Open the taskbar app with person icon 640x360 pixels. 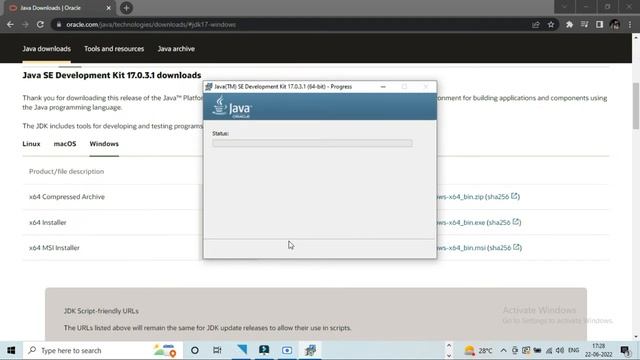coord(264,350)
